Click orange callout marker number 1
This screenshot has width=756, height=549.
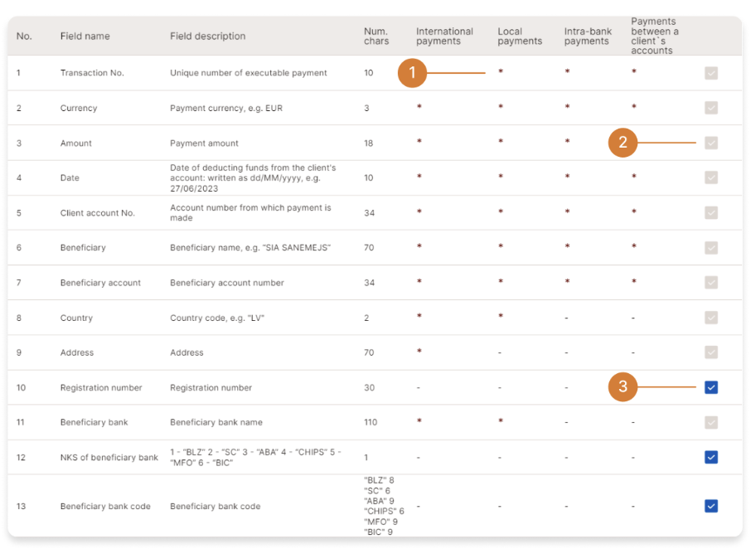[412, 73]
